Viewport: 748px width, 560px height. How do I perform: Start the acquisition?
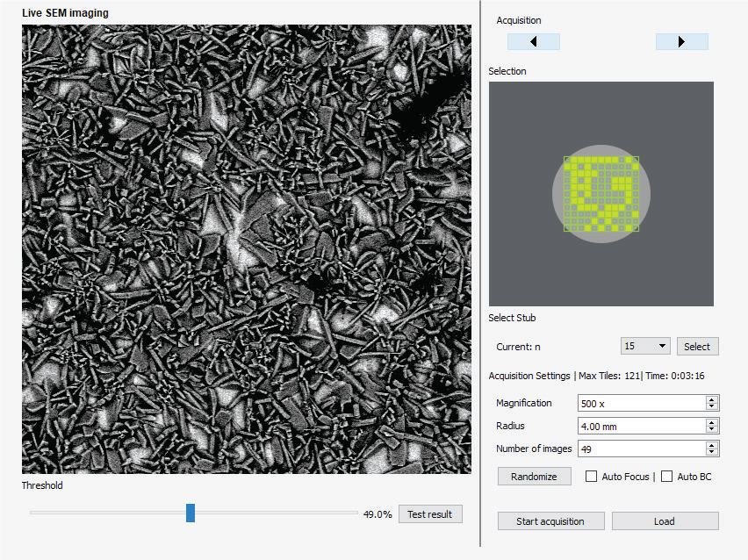(x=550, y=521)
